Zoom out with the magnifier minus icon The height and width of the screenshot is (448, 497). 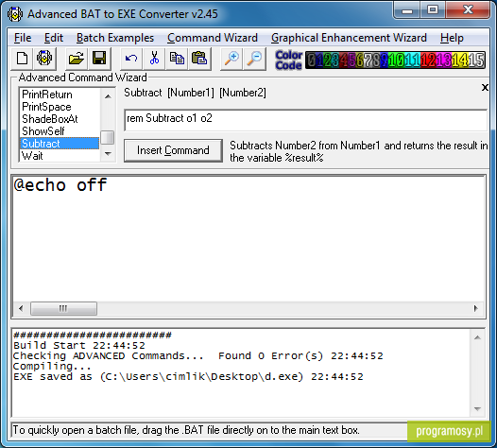click(x=254, y=59)
